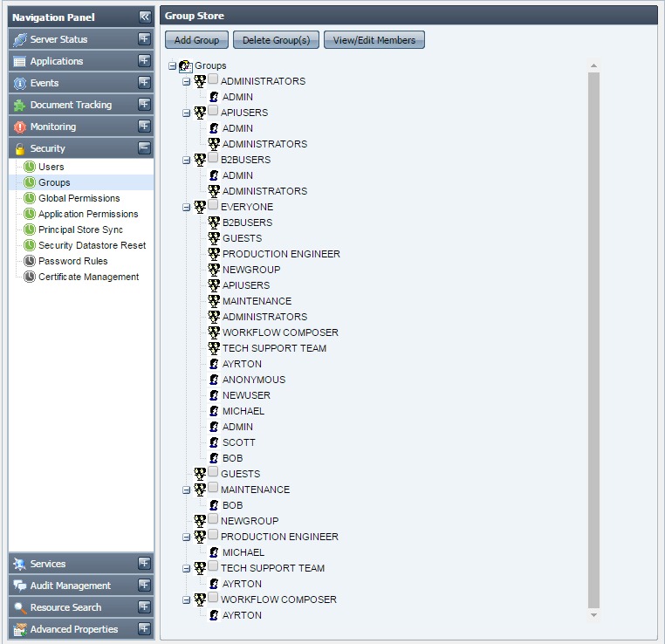Click the Delete Group(s) button
Screen dimensions: 665x644
(x=276, y=40)
